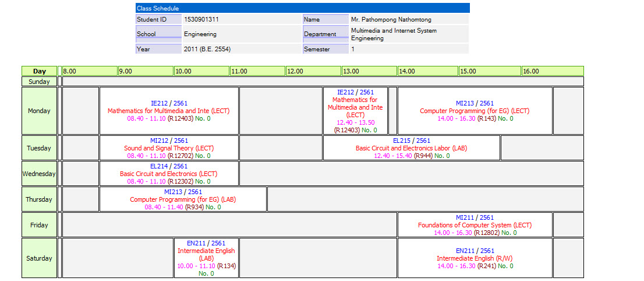
Task: Select the Sunday row label
Action: [x=40, y=82]
